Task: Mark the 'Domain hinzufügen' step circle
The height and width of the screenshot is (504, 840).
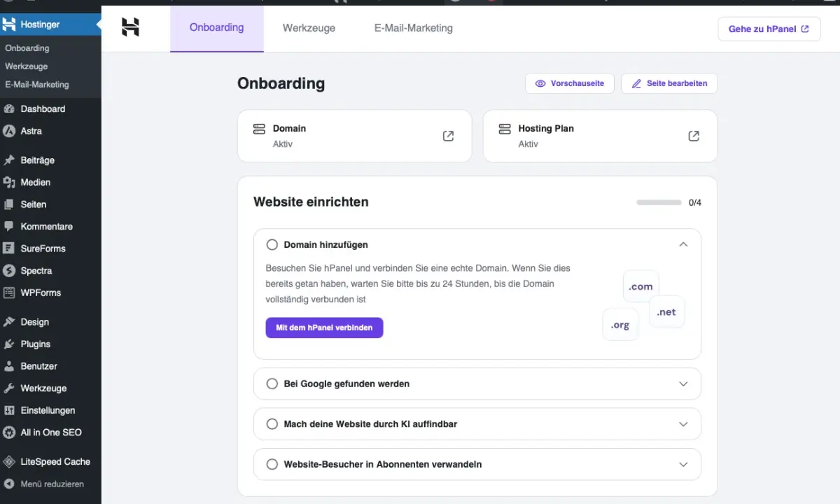Action: coord(272,245)
